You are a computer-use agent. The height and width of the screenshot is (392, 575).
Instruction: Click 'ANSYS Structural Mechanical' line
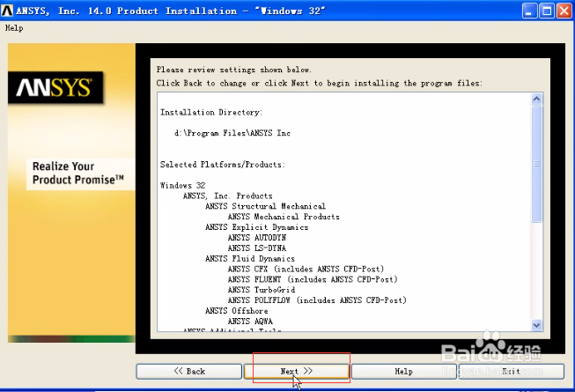[x=265, y=206]
